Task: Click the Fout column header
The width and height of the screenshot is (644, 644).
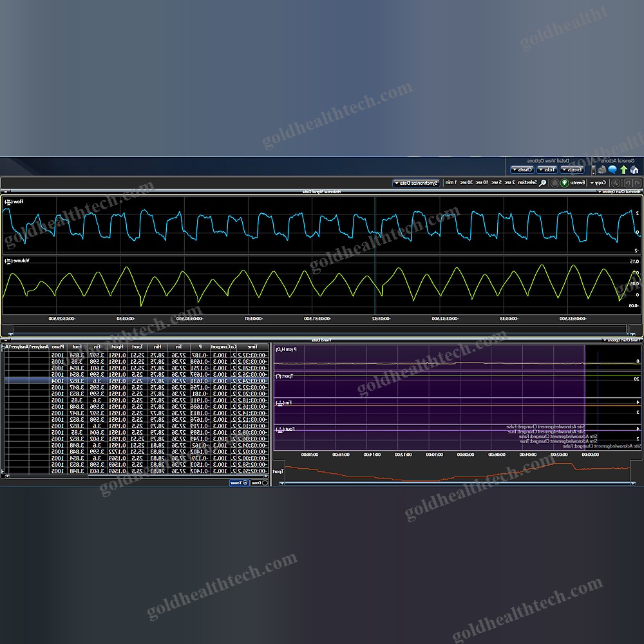Action: (x=77, y=347)
